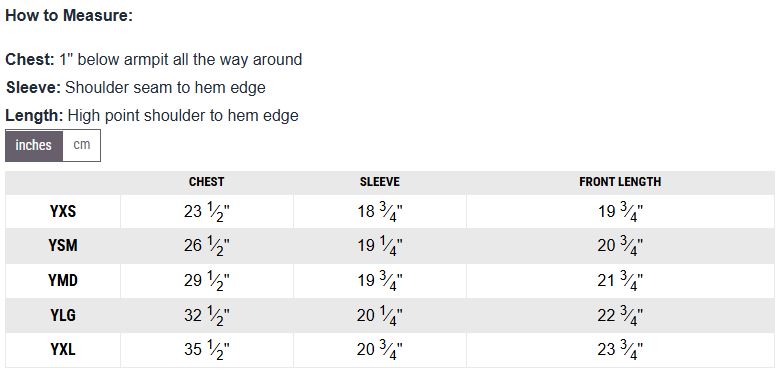Click the YLG chest value 32 ½"
The height and width of the screenshot is (380, 784).
coord(206,316)
